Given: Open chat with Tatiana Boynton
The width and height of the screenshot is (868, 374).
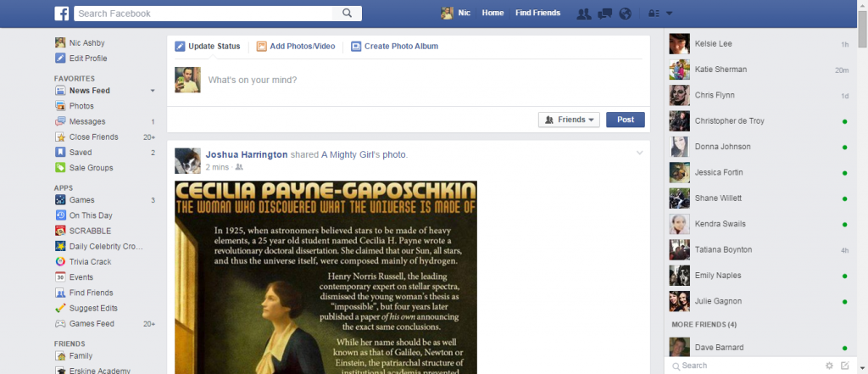Looking at the screenshot, I should tap(759, 250).
